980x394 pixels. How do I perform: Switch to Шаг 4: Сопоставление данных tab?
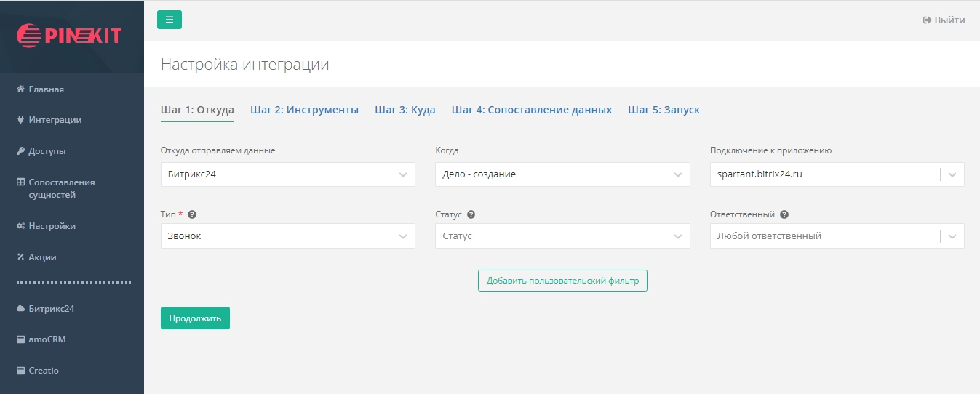[x=531, y=110]
